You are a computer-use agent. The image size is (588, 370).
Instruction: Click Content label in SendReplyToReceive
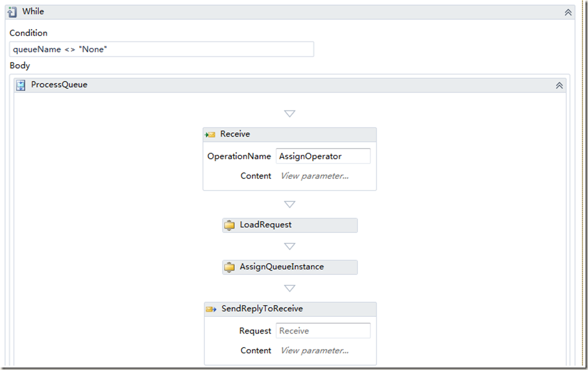tap(256, 350)
